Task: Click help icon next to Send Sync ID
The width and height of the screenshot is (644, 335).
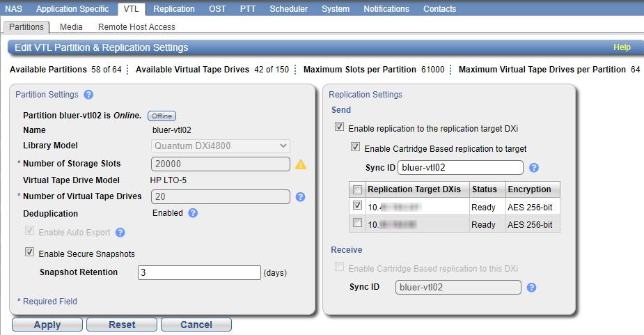Action: coord(534,168)
